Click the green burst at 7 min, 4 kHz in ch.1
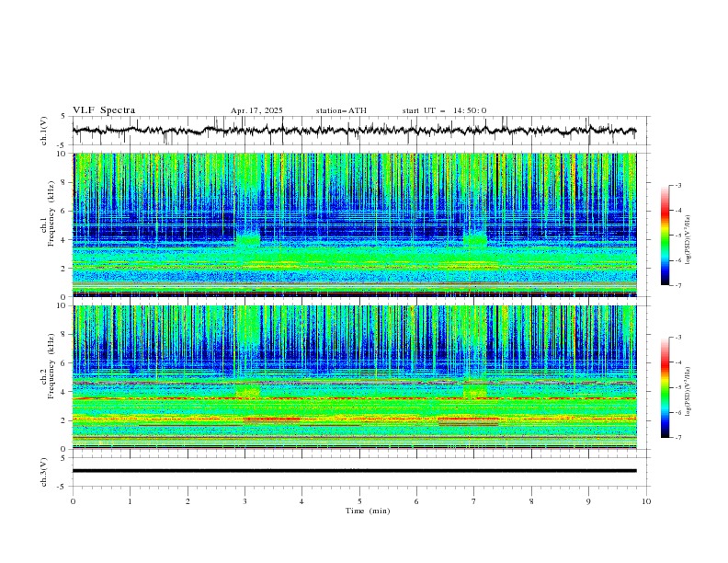The width and height of the screenshot is (728, 563). tap(475, 240)
